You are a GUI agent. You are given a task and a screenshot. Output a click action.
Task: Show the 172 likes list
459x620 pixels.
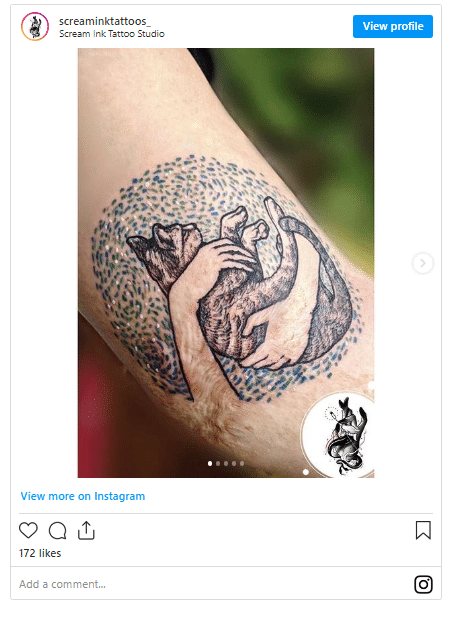(x=40, y=553)
